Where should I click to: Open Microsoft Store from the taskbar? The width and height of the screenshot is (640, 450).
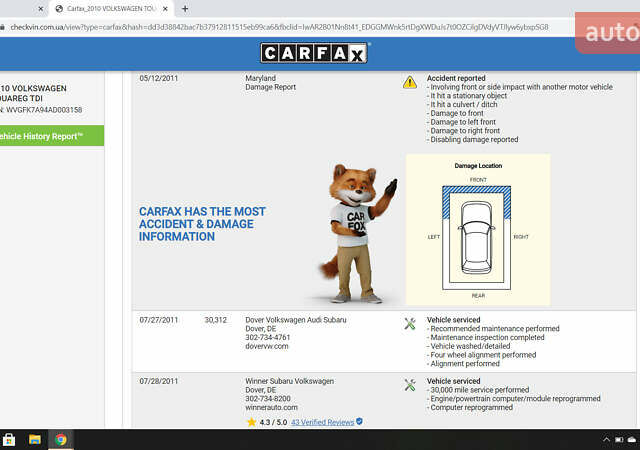tap(9, 439)
